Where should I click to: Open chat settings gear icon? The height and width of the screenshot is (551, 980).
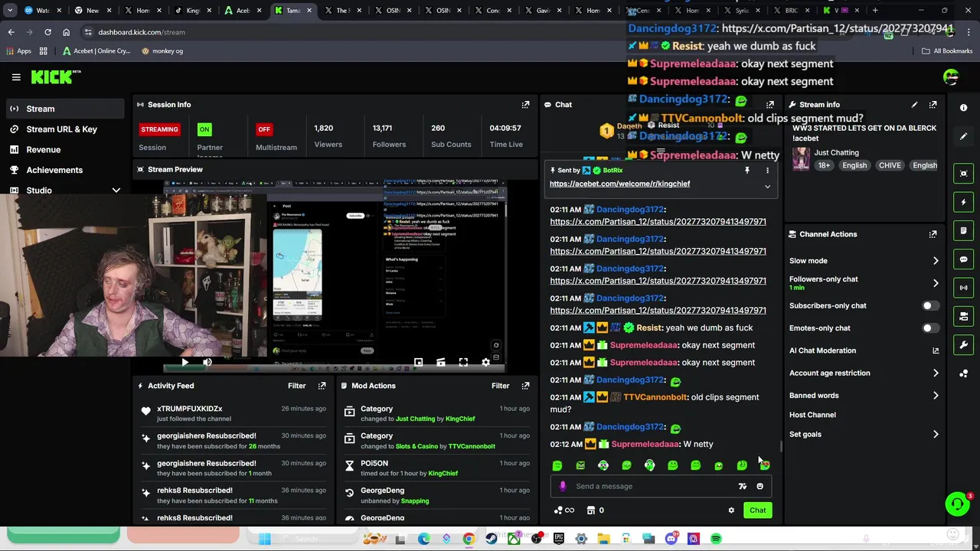pos(731,510)
